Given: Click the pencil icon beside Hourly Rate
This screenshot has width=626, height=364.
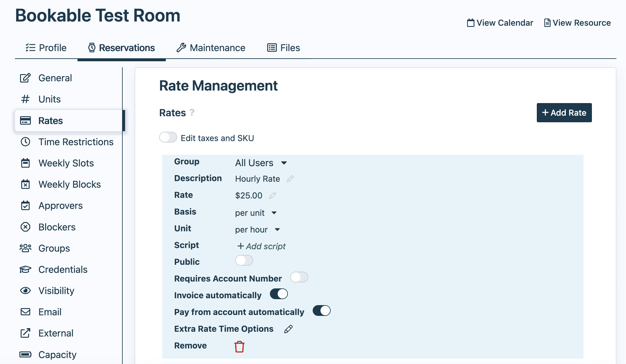Looking at the screenshot, I should point(290,179).
